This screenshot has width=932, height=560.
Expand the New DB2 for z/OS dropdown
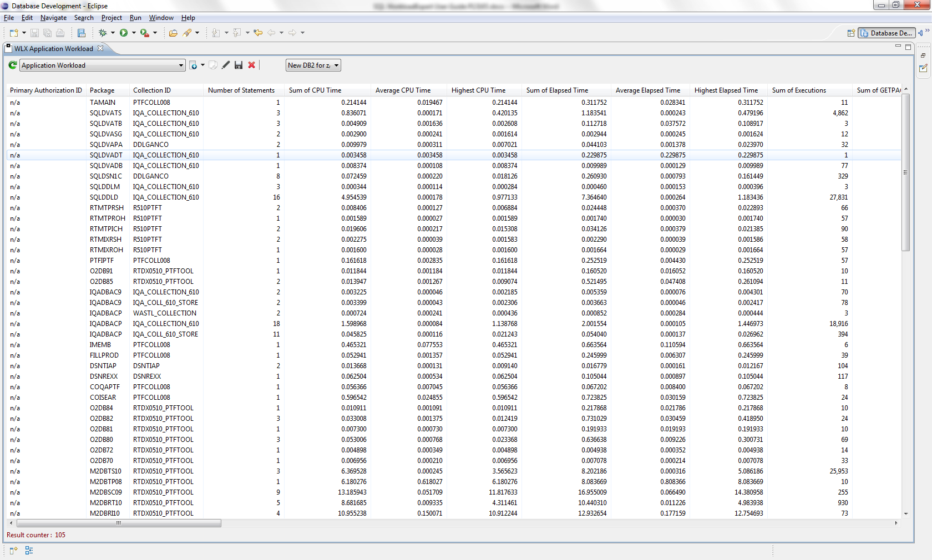point(313,65)
